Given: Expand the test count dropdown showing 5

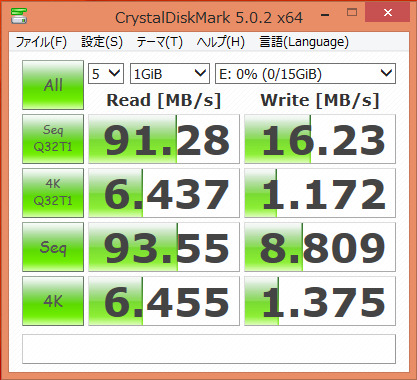Looking at the screenshot, I should 106,73.
